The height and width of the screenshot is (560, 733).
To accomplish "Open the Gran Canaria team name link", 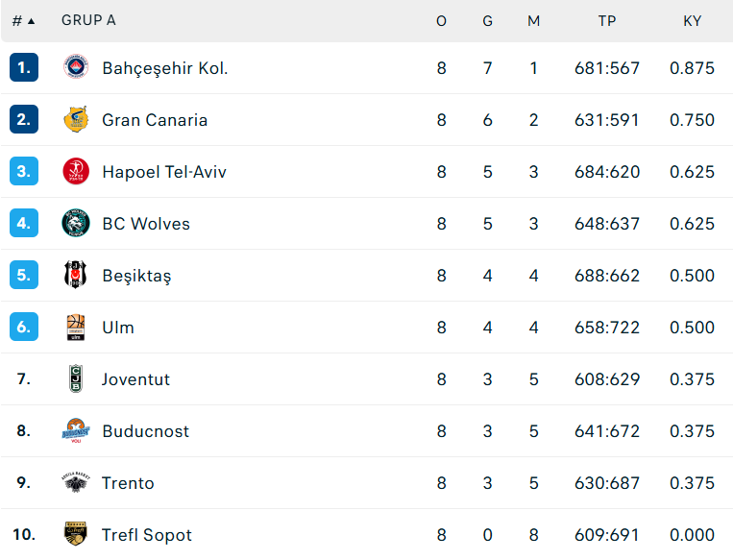I will click(155, 120).
